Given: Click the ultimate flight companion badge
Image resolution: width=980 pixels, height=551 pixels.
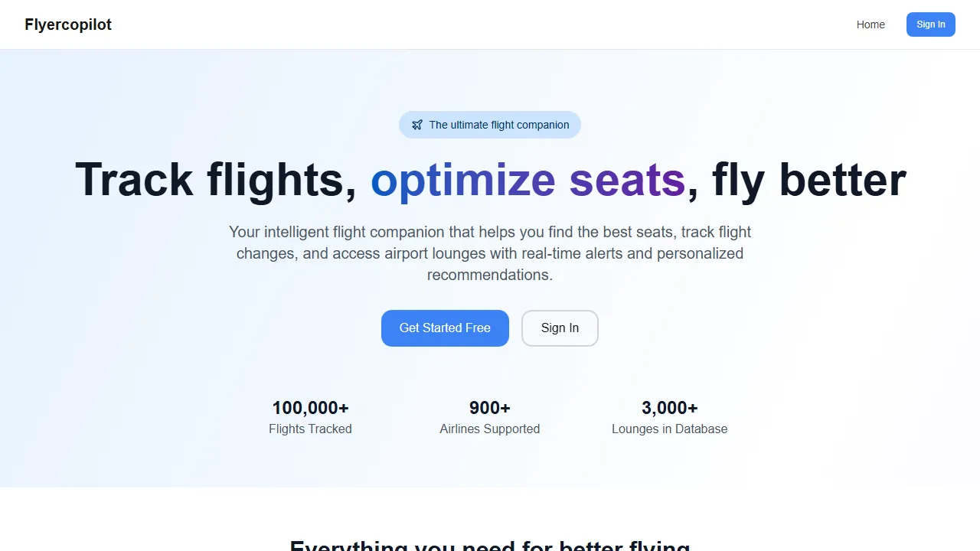Looking at the screenshot, I should (489, 124).
